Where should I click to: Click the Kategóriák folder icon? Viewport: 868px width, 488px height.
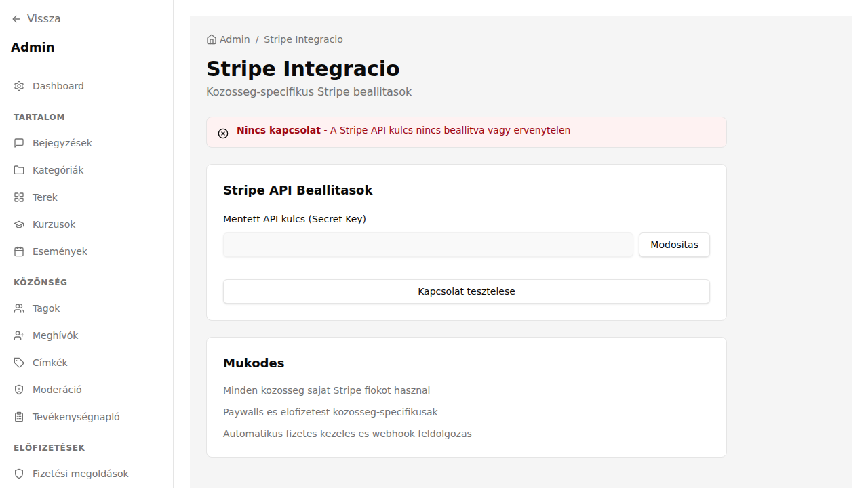[x=19, y=170]
